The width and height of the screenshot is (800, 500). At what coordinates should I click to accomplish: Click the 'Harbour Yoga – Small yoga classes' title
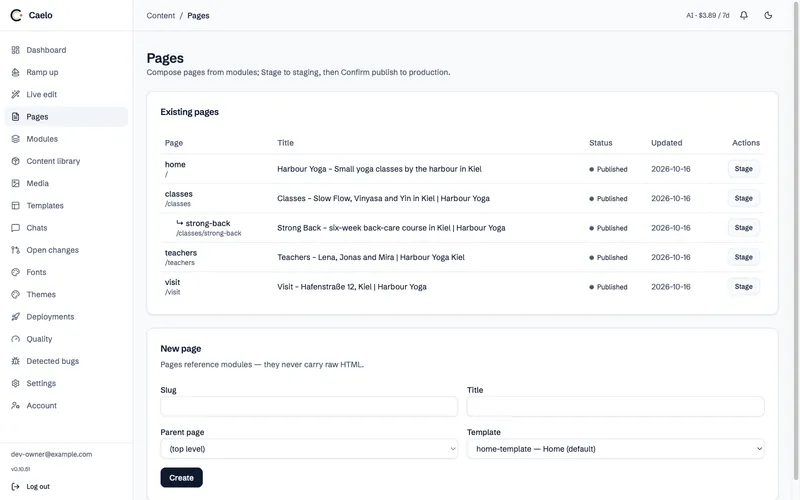tap(379, 169)
